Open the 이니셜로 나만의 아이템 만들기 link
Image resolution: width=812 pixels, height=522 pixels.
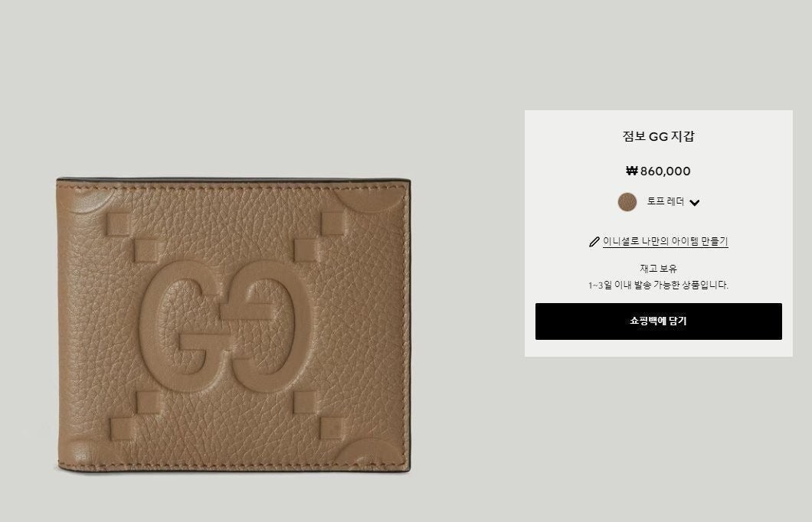point(666,242)
